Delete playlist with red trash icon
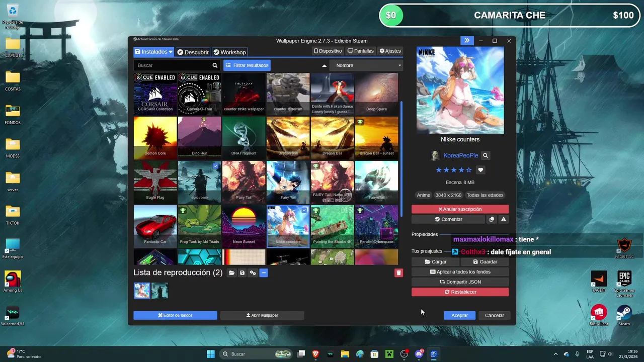The image size is (644, 362). [x=398, y=273]
